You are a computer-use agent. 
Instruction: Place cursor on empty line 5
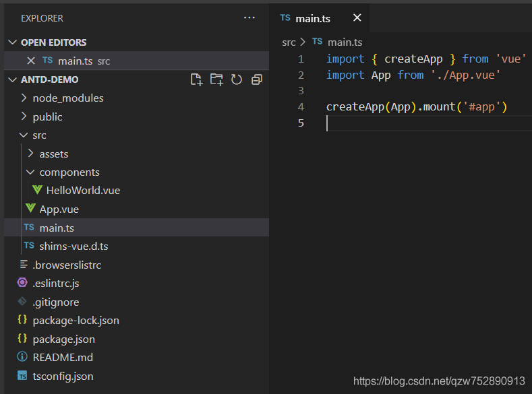pyautogui.click(x=405, y=123)
